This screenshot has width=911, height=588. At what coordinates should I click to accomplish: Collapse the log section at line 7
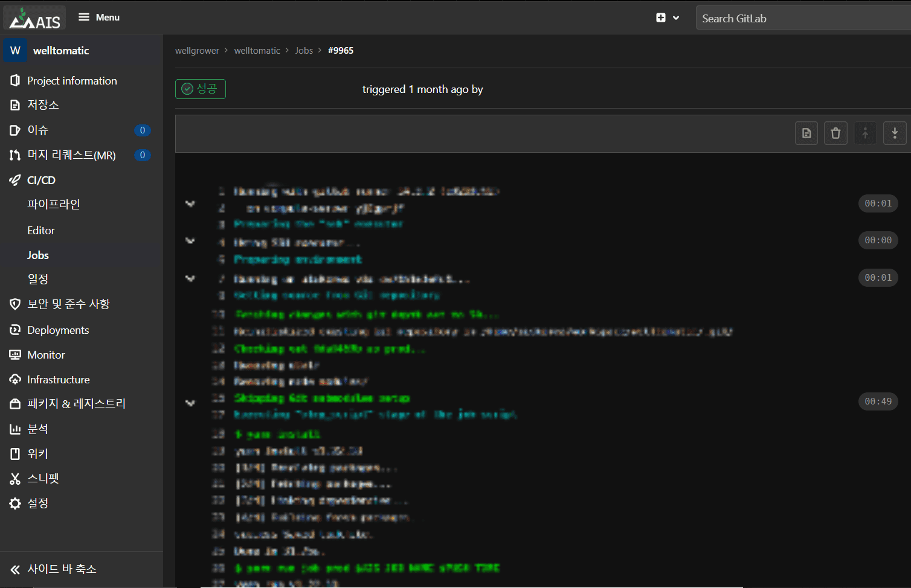(190, 278)
